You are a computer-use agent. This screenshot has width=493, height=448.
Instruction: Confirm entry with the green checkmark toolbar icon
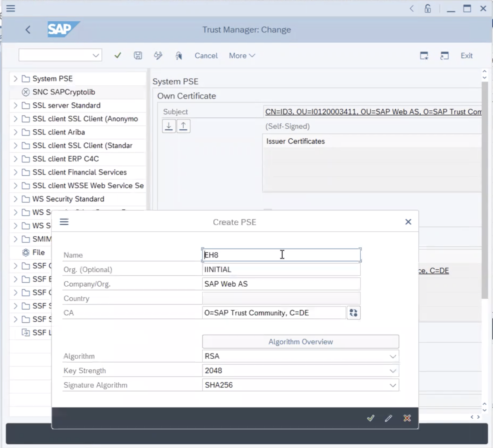(117, 55)
